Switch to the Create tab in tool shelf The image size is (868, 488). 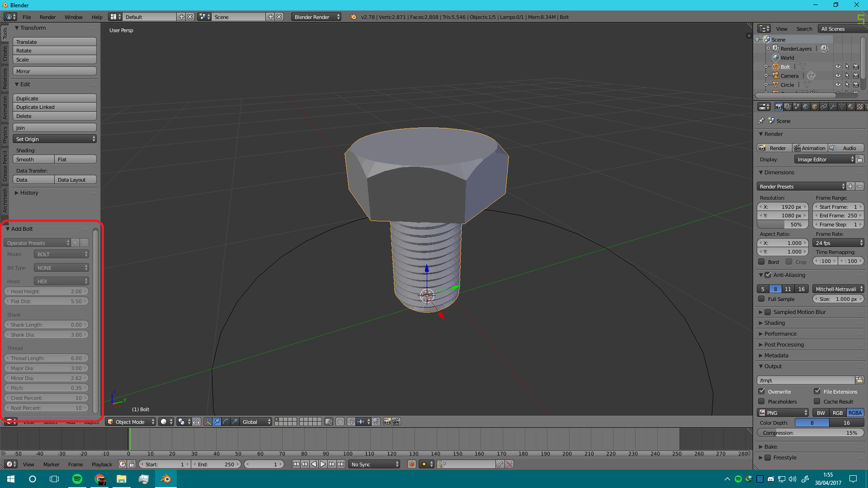click(x=5, y=53)
